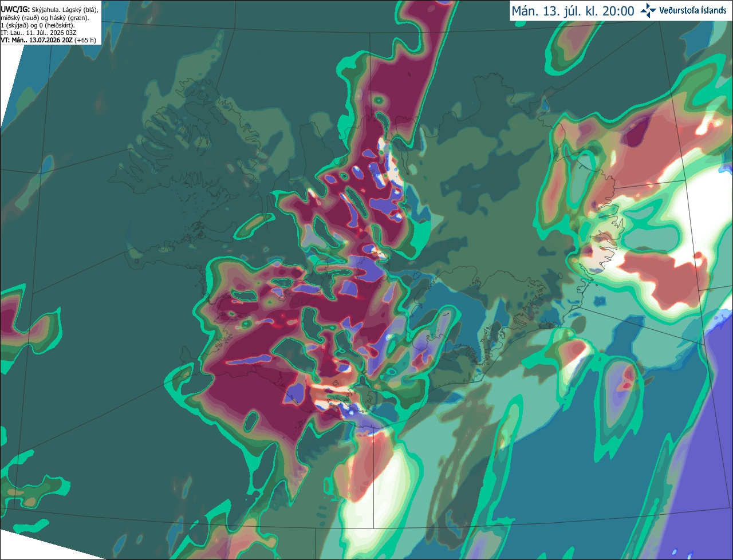Click the háský (græn) legend text
733x560 pixels.
pyautogui.click(x=69, y=17)
